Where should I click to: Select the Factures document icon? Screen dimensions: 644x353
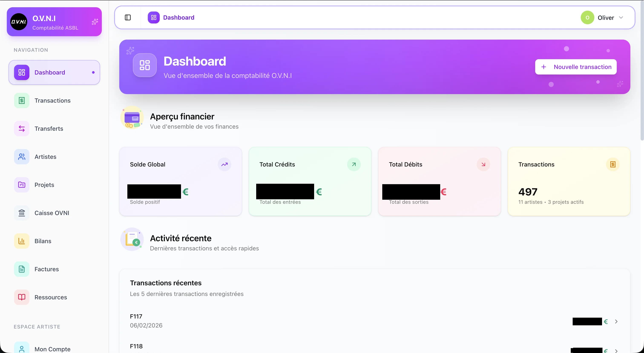point(22,269)
